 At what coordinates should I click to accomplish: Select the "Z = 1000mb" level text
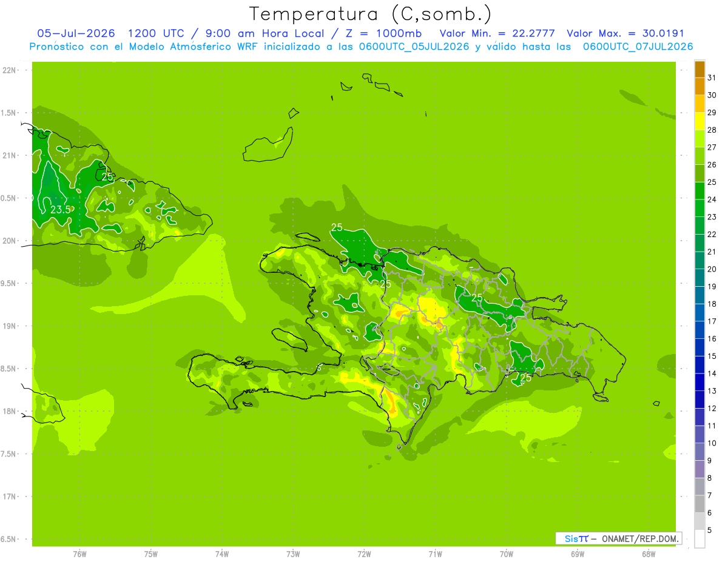point(385,33)
